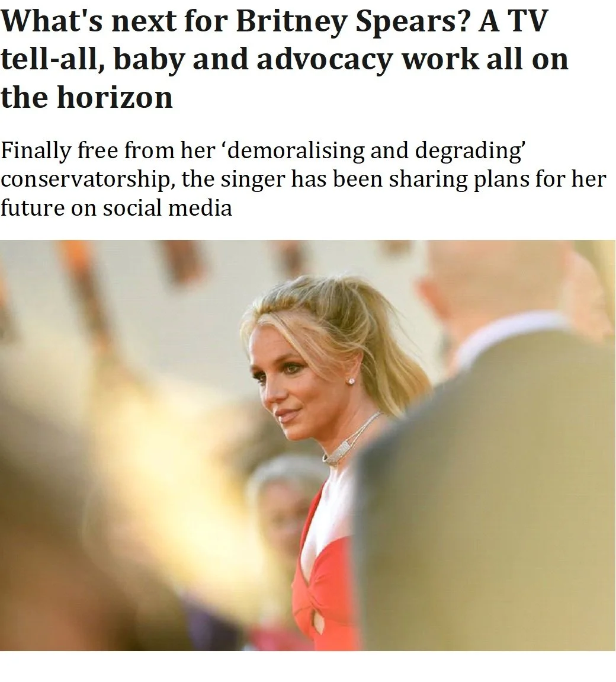Image resolution: width=616 pixels, height=682 pixels.
Task: Click the word "advocacy" in the headline
Action: pos(325,60)
